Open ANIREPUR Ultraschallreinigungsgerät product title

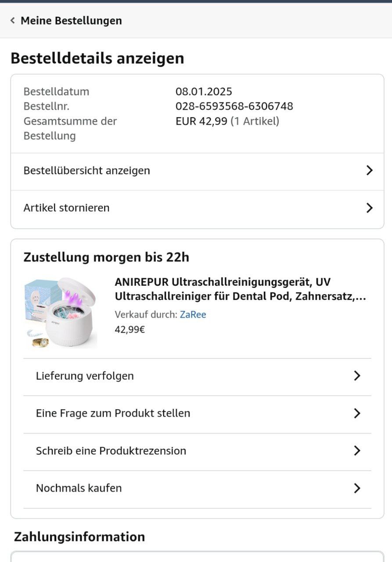[x=240, y=289]
